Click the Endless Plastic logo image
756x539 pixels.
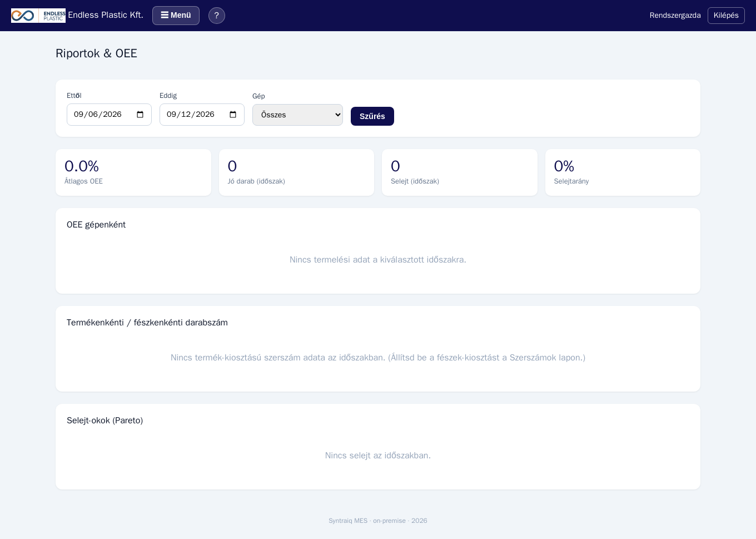38,16
